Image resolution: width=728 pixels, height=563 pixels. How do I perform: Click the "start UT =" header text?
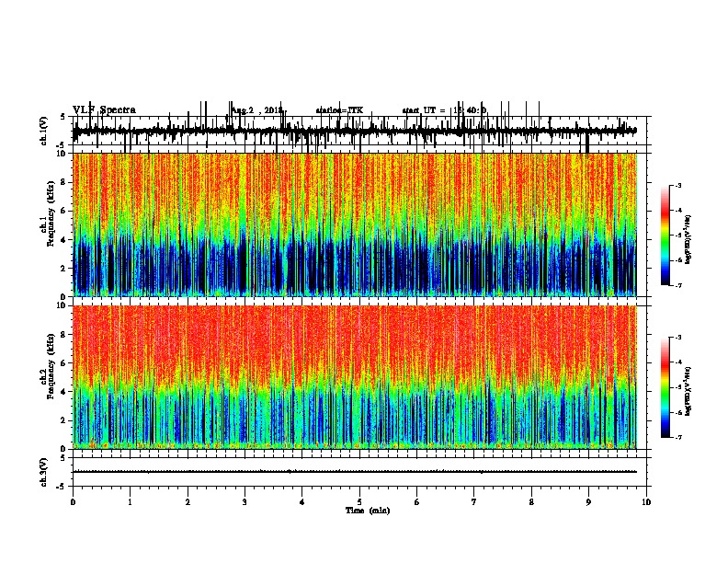click(424, 110)
